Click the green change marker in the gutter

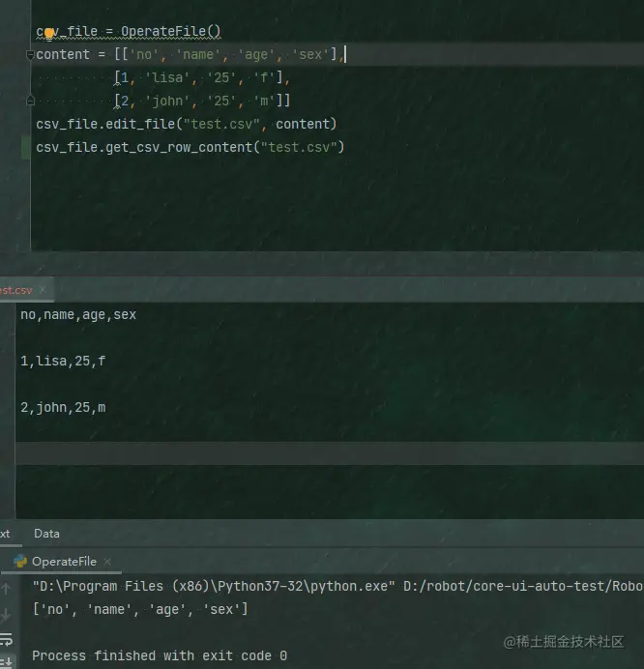(26, 147)
